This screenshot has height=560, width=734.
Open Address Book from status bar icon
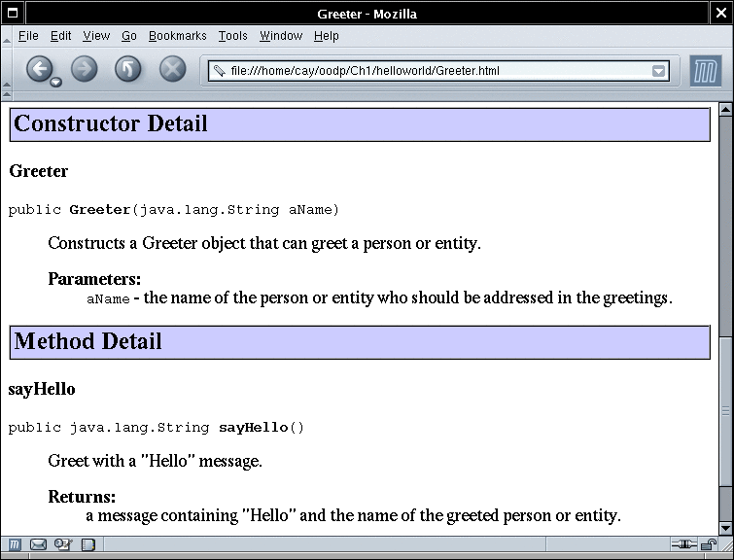tap(87, 544)
